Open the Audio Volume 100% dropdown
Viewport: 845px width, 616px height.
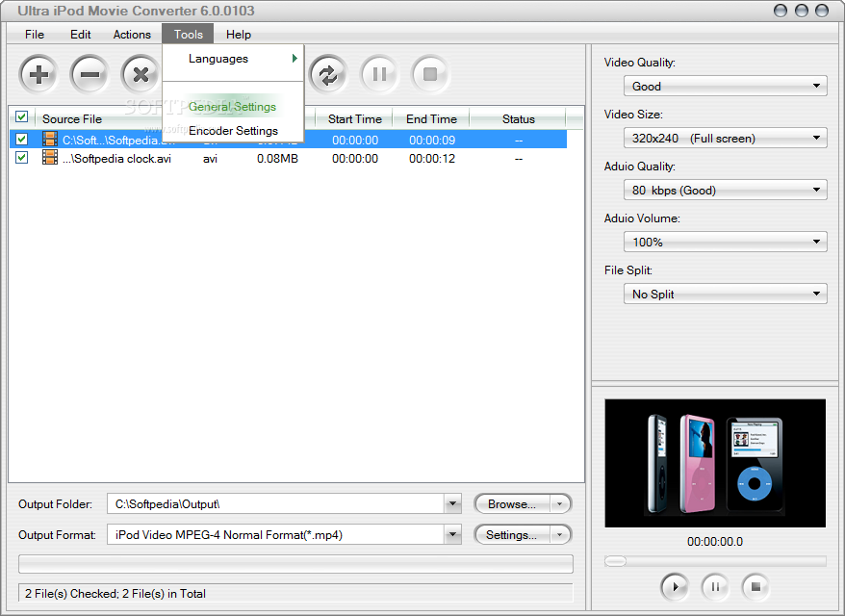click(x=726, y=242)
